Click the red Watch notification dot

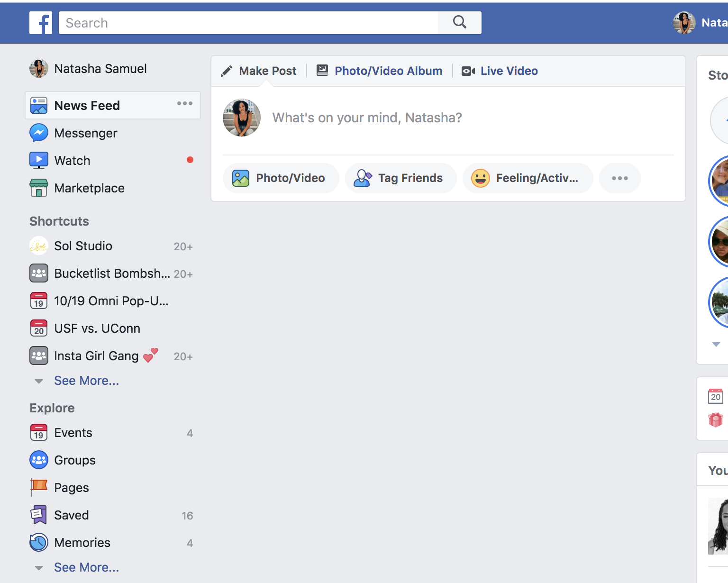point(190,160)
